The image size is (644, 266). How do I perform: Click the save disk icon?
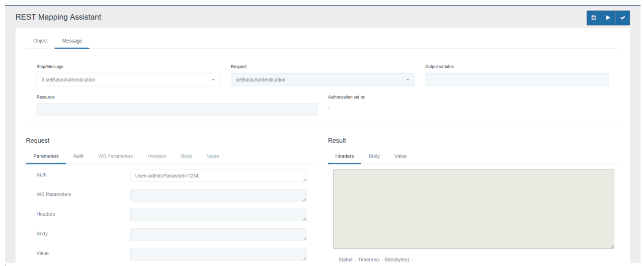pyautogui.click(x=594, y=18)
